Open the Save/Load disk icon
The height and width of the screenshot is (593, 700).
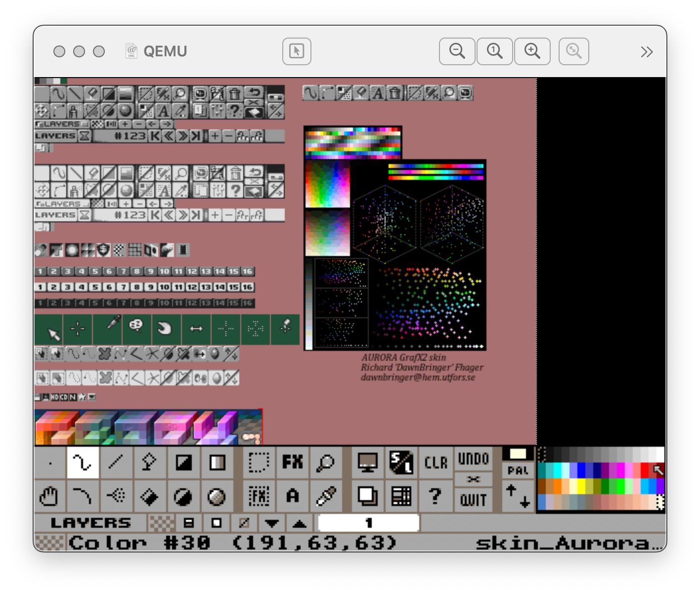[401, 463]
